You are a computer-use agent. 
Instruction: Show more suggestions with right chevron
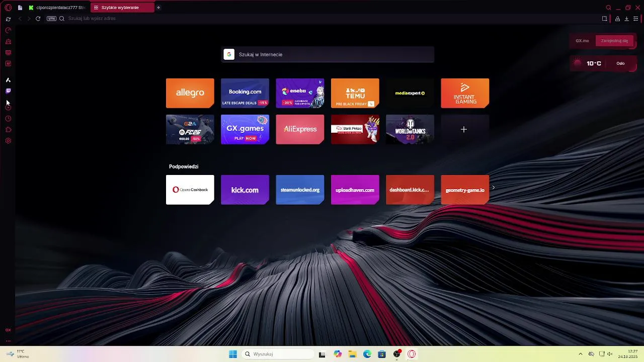[x=494, y=188]
